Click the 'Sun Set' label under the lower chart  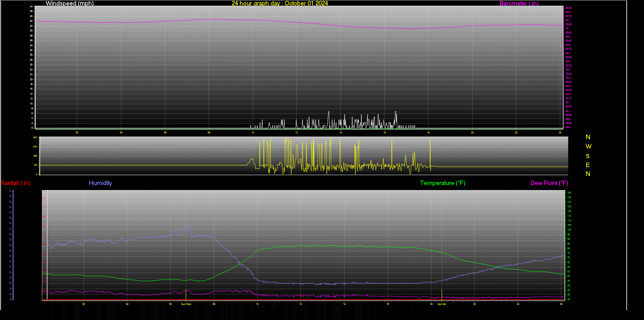coord(441,304)
